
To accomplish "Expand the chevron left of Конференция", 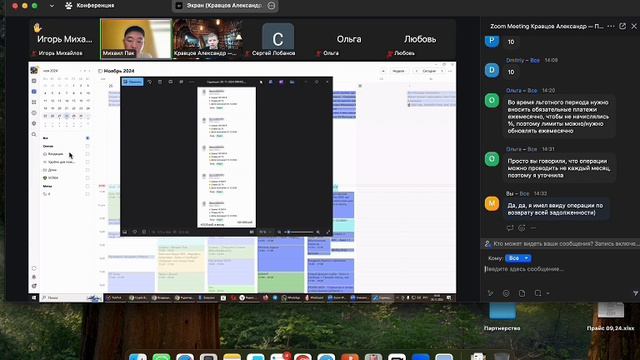I will [52, 6].
